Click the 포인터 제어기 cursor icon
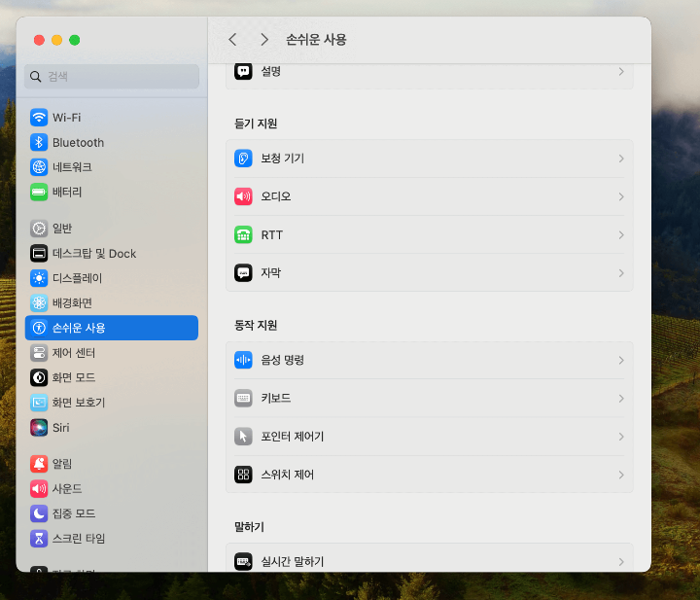 pos(243,437)
